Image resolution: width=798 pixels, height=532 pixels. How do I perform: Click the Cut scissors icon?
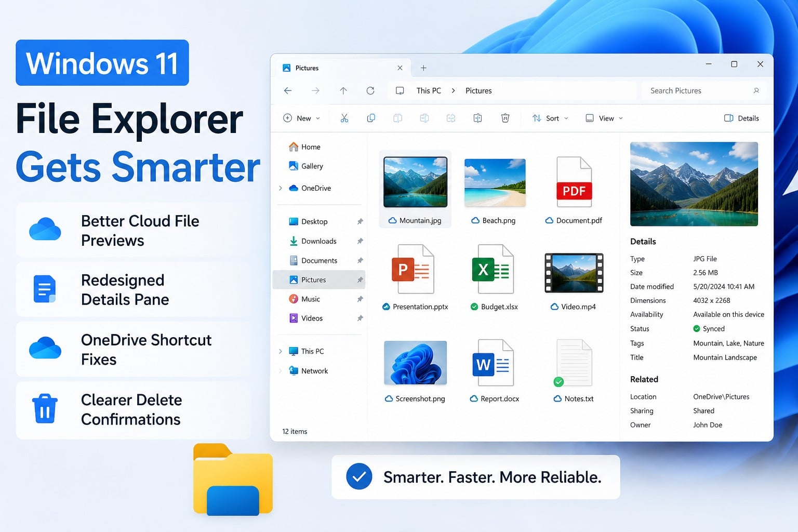coord(344,118)
